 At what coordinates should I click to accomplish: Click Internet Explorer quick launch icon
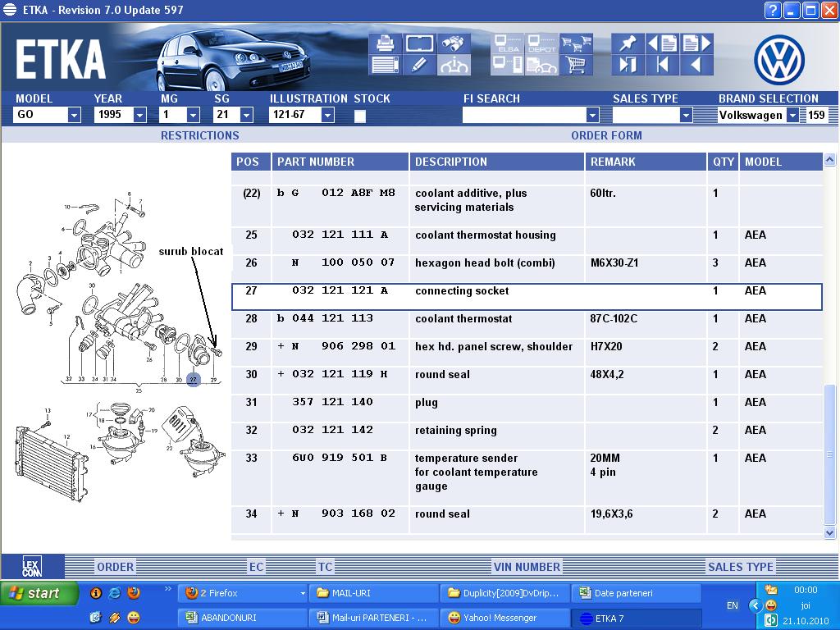(115, 593)
